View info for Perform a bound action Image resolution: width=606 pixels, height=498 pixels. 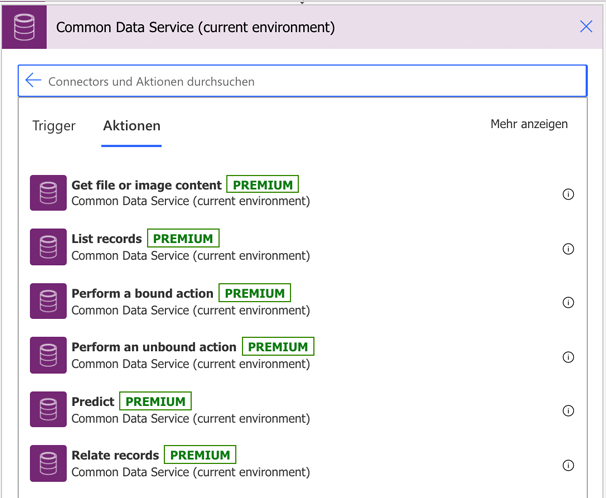coord(568,302)
